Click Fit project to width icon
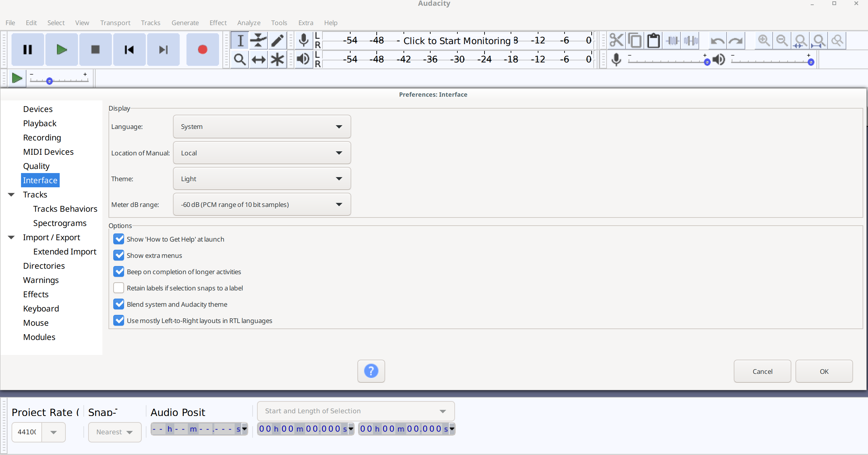 coord(819,40)
